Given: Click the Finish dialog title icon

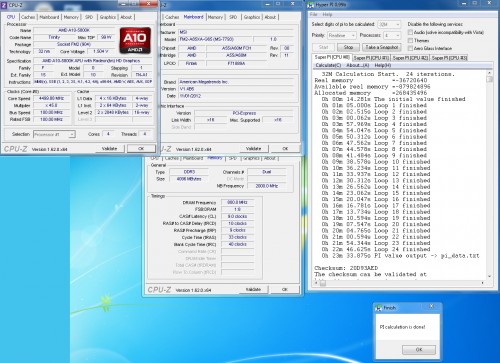Looking at the screenshot, I should (378, 308).
